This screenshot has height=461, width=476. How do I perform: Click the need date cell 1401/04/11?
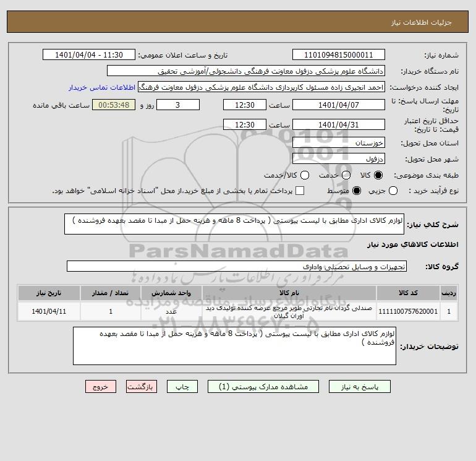click(49, 311)
